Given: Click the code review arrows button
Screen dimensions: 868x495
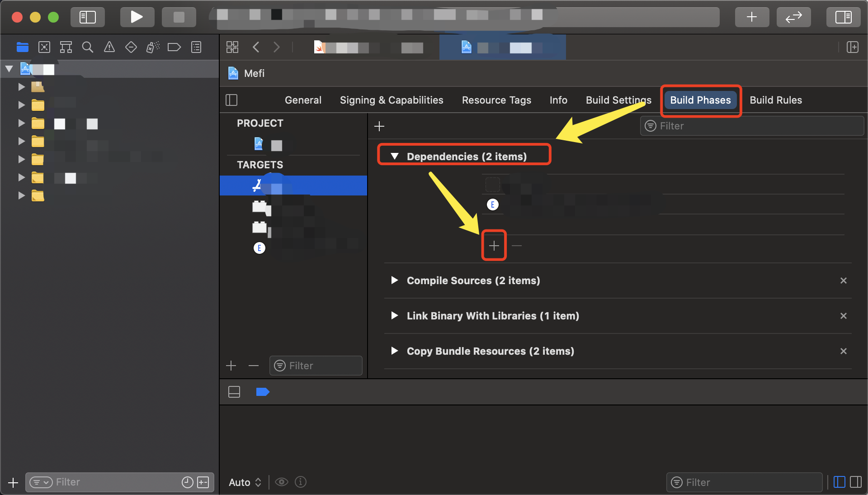Looking at the screenshot, I should pyautogui.click(x=793, y=17).
